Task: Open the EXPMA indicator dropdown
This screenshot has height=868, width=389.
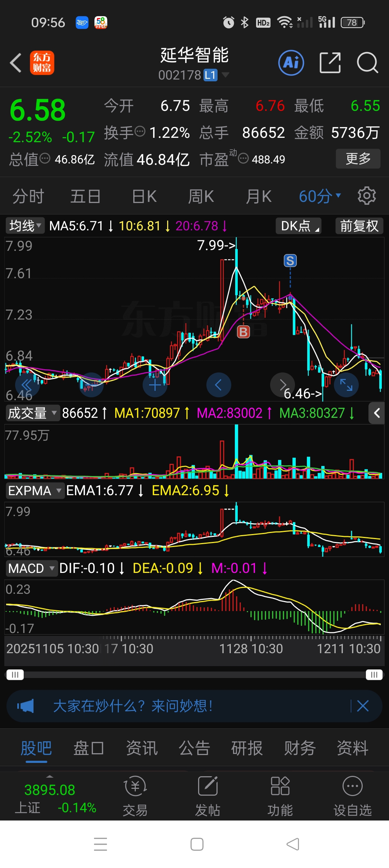Action: [35, 490]
